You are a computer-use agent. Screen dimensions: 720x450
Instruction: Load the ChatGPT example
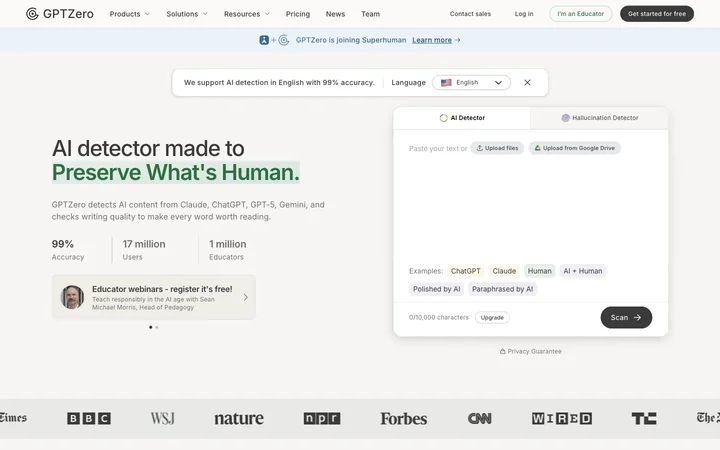point(466,271)
